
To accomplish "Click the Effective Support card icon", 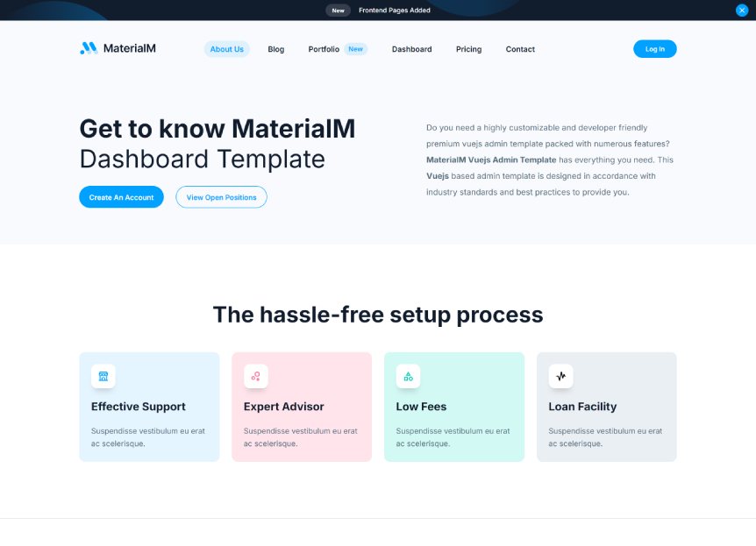I will coord(103,376).
